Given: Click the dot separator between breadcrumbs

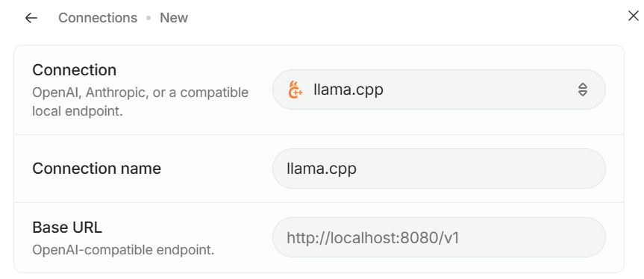Looking at the screenshot, I should tap(149, 18).
